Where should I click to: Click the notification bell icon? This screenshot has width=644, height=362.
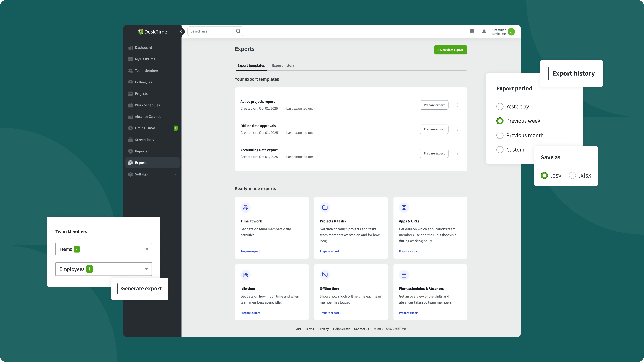click(x=484, y=31)
